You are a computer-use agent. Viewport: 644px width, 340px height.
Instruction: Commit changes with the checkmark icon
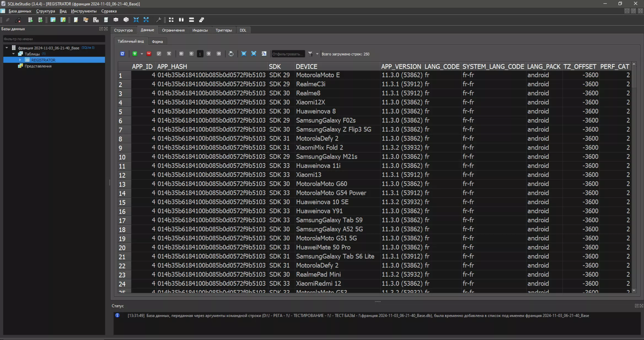(159, 54)
